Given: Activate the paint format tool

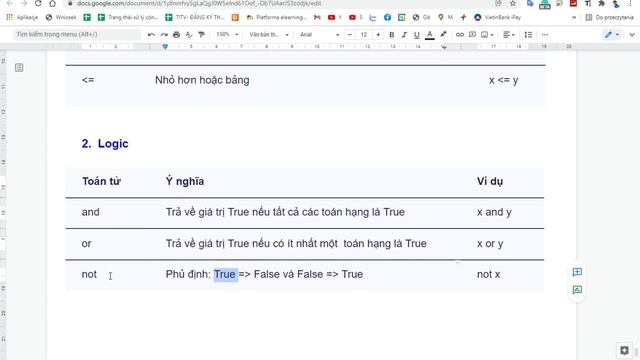Looking at the screenshot, I should (201, 35).
